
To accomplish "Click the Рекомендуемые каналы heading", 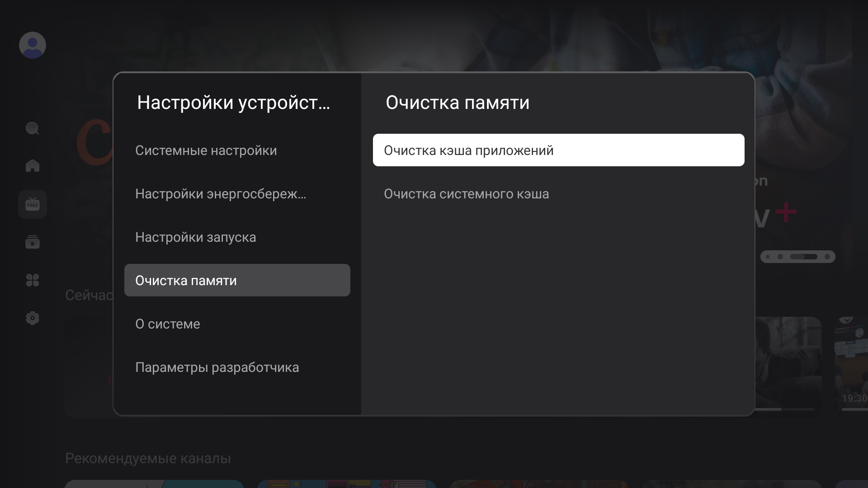I will coord(148,458).
